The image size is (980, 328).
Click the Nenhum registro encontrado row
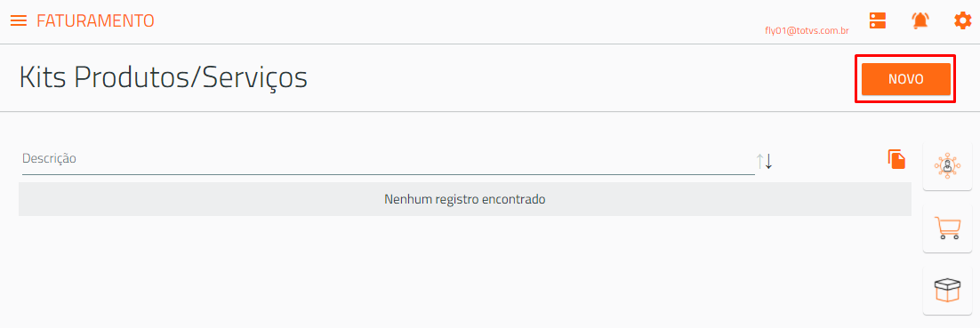(465, 199)
